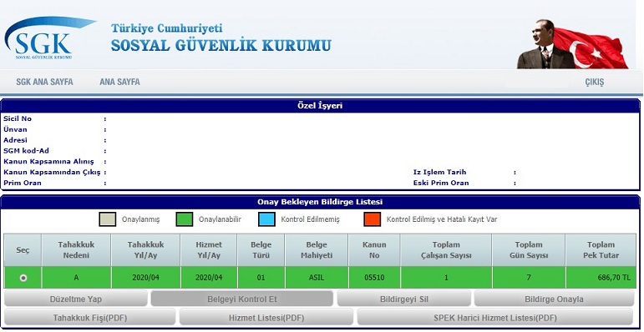Click the Tahakkuk Nedeni column header
The height and width of the screenshot is (332, 644).
pos(76,250)
